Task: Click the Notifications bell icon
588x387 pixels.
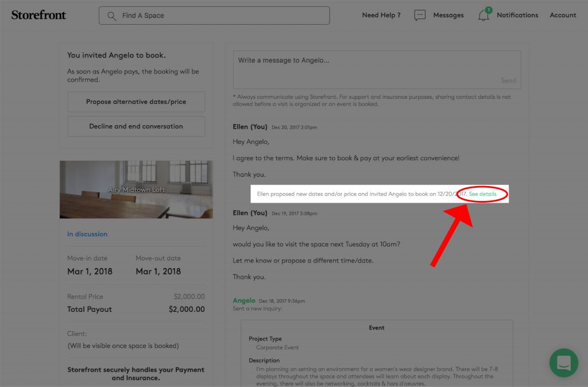Action: click(483, 16)
